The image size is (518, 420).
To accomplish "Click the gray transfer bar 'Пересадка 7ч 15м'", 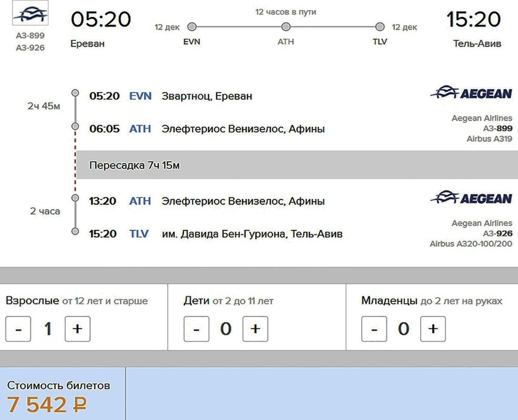I will [x=297, y=165].
